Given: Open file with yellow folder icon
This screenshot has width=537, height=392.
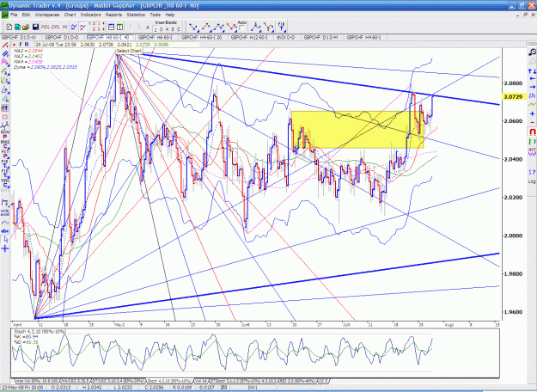Looking at the screenshot, I should (25, 27).
